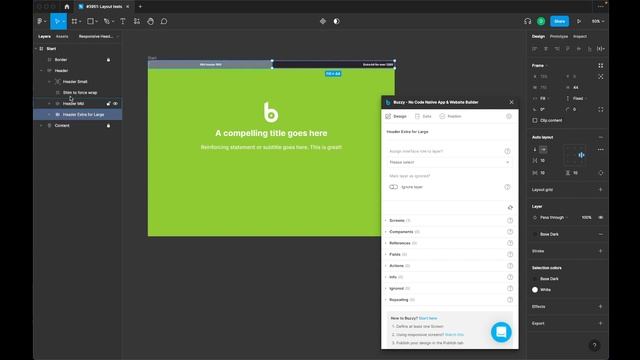Viewport: 640px width, 360px height.
Task: Click the independent corners icon
Action: click(x=600, y=109)
